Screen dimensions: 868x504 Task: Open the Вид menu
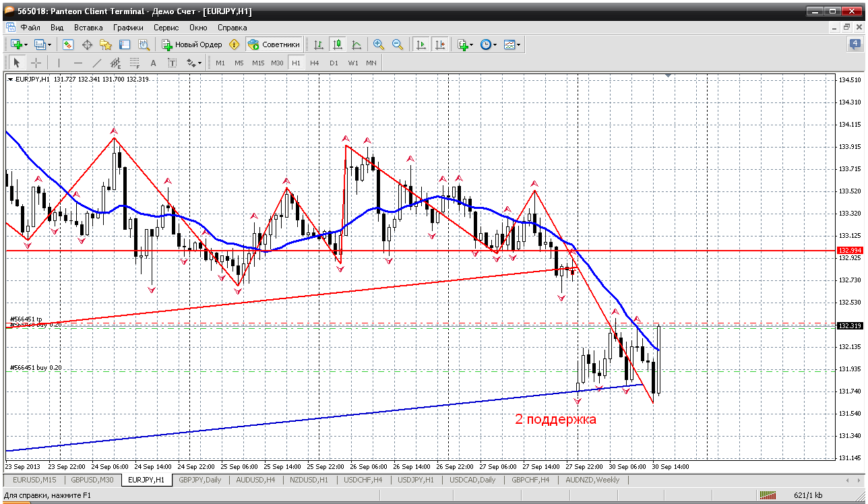57,28
